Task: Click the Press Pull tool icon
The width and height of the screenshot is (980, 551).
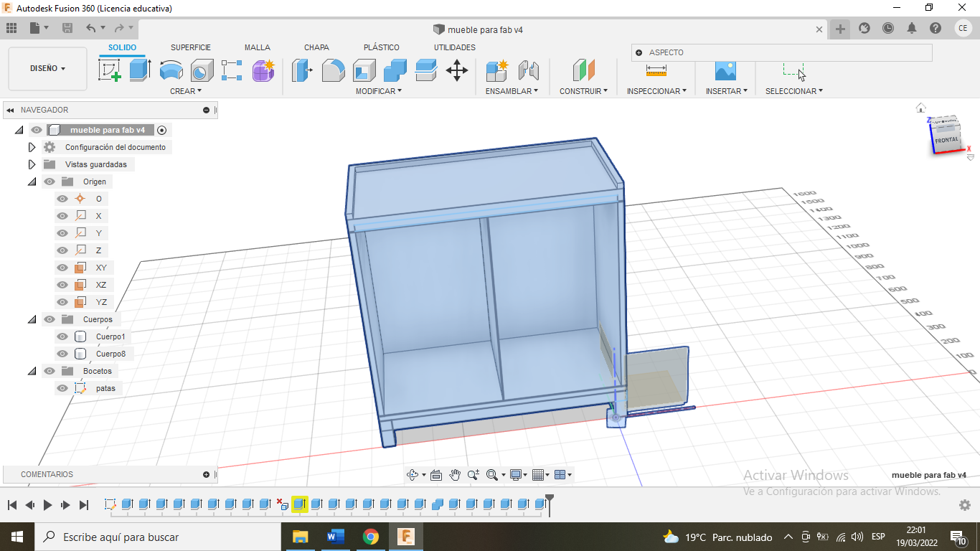Action: point(301,70)
